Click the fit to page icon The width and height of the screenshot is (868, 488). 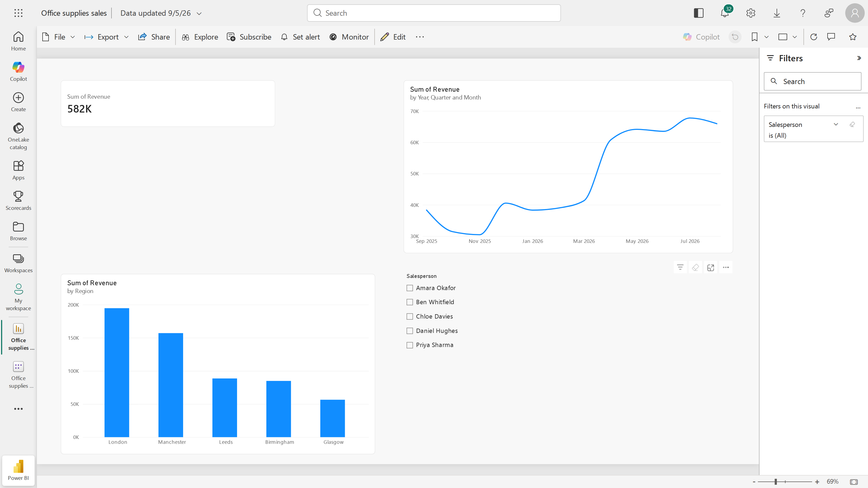pos(854,481)
